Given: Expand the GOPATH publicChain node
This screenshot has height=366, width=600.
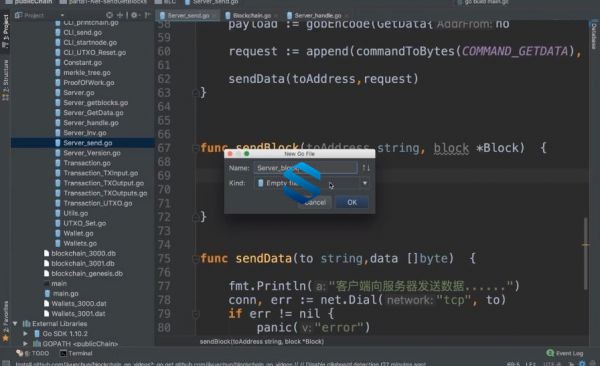Looking at the screenshot, I should pyautogui.click(x=26, y=344).
